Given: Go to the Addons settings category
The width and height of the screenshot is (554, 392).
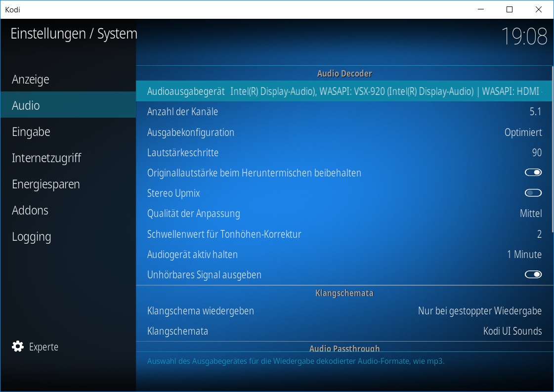Looking at the screenshot, I should pos(68,210).
